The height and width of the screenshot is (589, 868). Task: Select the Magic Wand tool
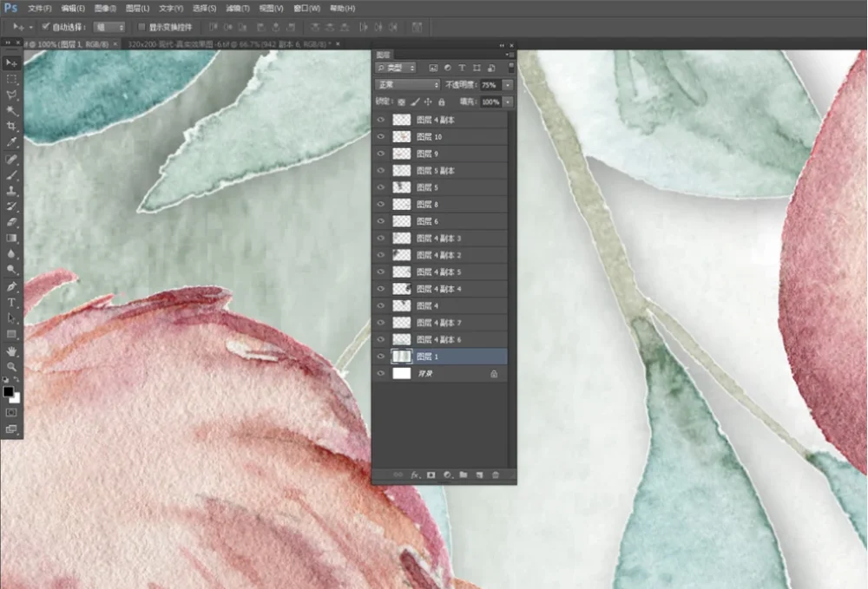point(11,111)
